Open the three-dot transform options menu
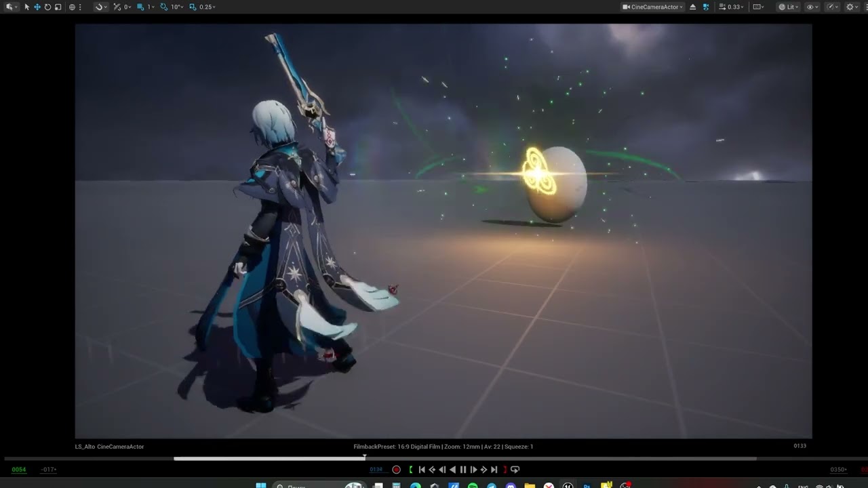 80,7
